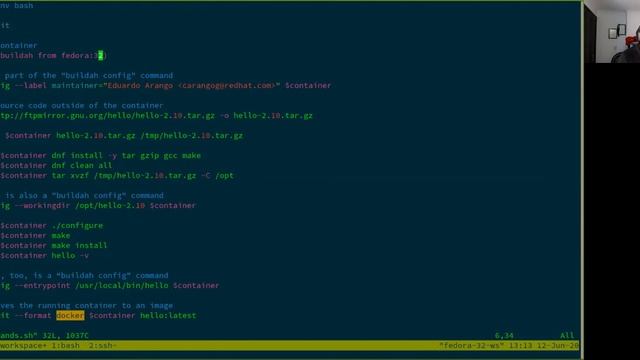
Task: Click the dnf clean all line
Action: coord(56,165)
